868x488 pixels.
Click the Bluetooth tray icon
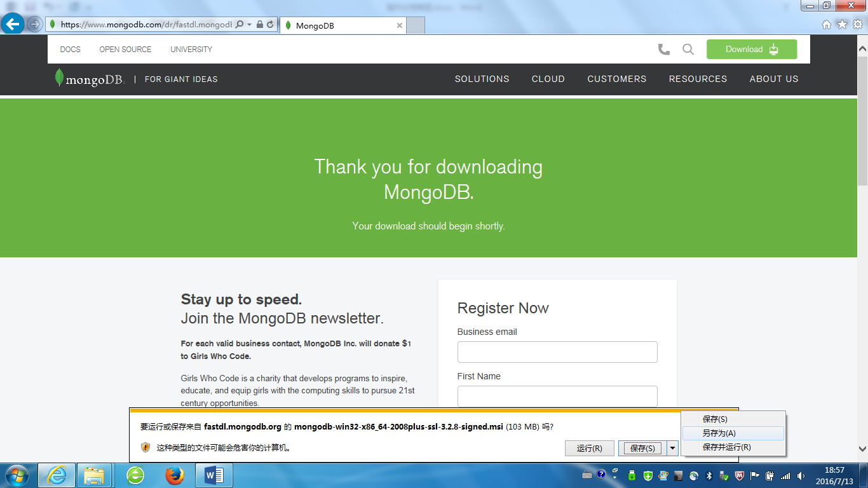coord(709,475)
